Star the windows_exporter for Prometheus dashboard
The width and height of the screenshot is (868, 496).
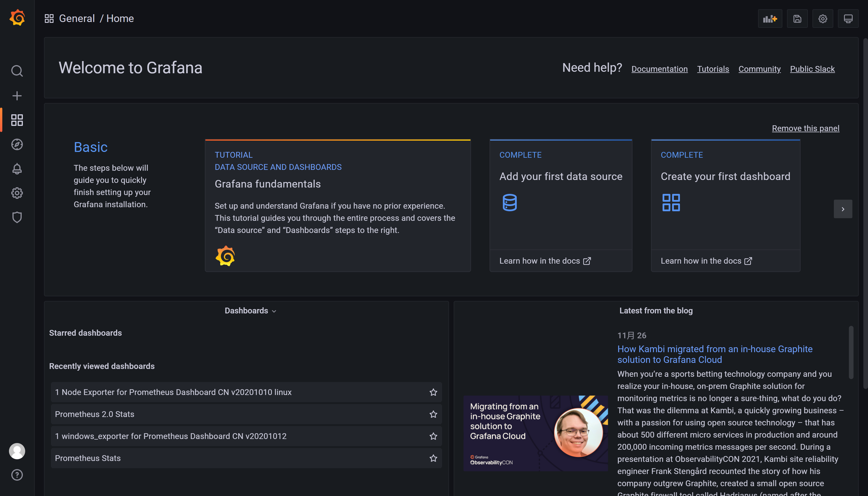click(433, 436)
